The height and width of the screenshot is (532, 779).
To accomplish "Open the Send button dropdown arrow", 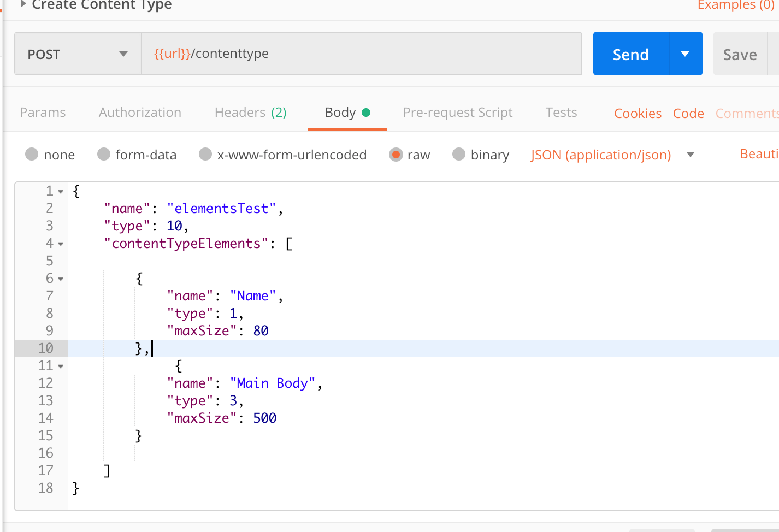I will click(x=685, y=54).
